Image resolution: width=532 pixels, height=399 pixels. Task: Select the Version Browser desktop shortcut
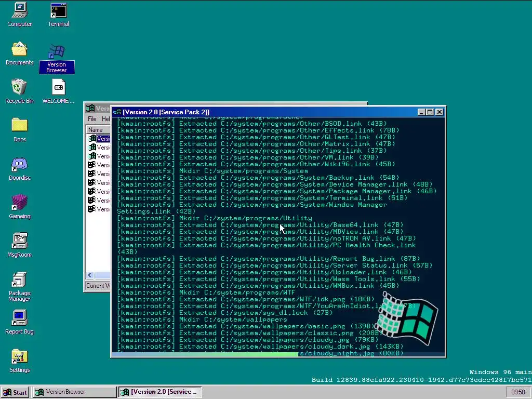point(57,58)
